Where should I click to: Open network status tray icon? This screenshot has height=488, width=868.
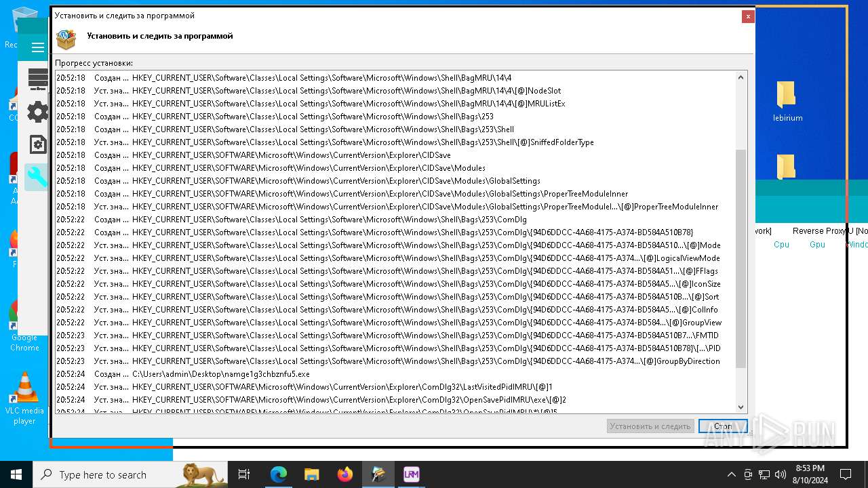tap(764, 474)
